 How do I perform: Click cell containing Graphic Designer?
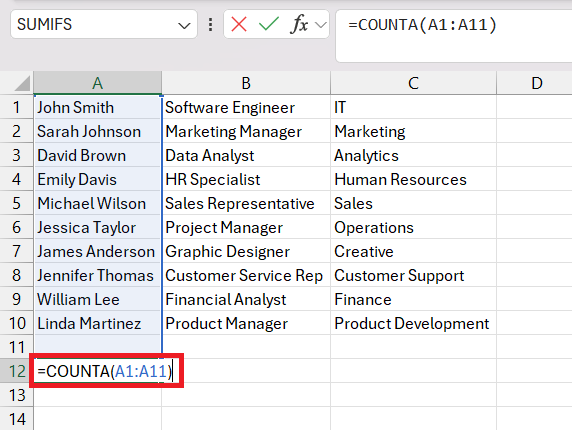tap(246, 251)
